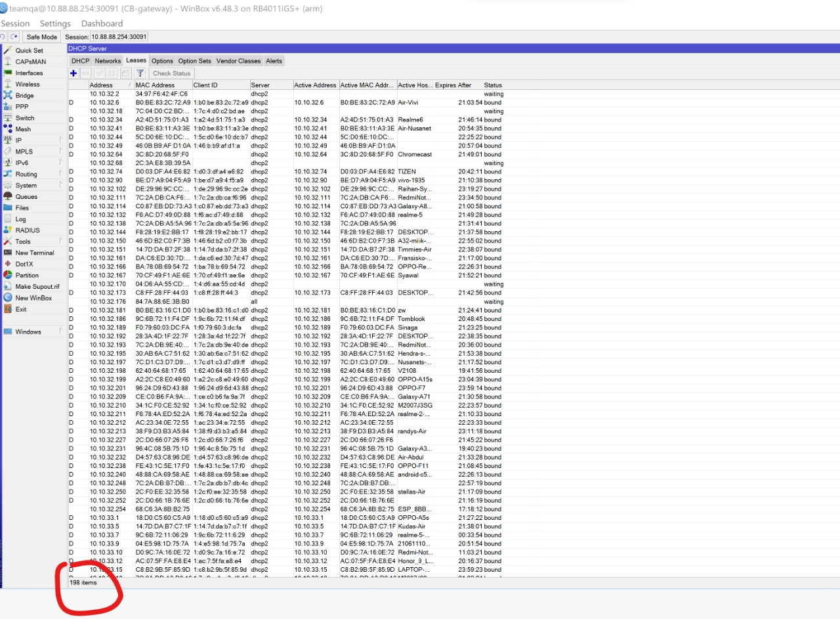Switch to the Alerts tab
The width and height of the screenshot is (840, 619).
click(x=274, y=61)
